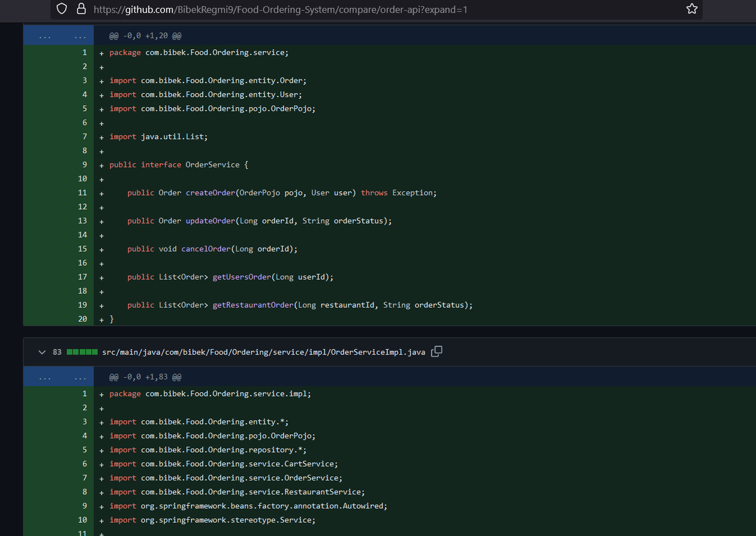Copy the OrderServiceImpl.java file path
The height and width of the screenshot is (536, 756).
[x=437, y=351]
